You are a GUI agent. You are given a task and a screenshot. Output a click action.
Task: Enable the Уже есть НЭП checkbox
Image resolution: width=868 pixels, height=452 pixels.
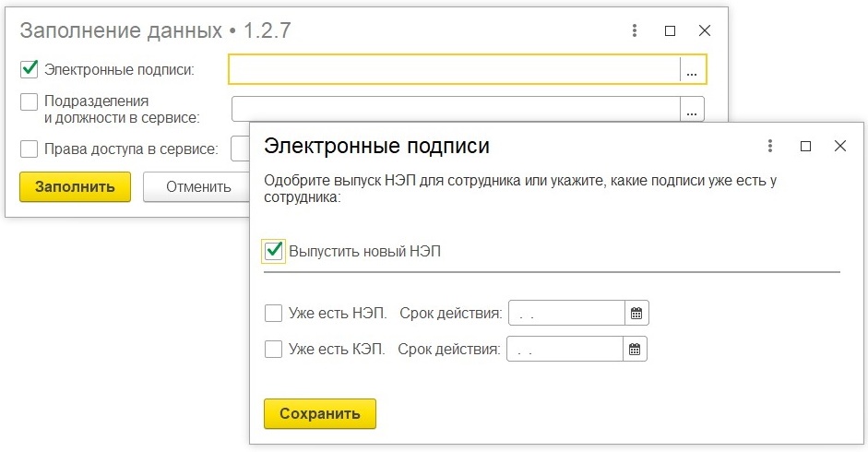click(x=273, y=313)
